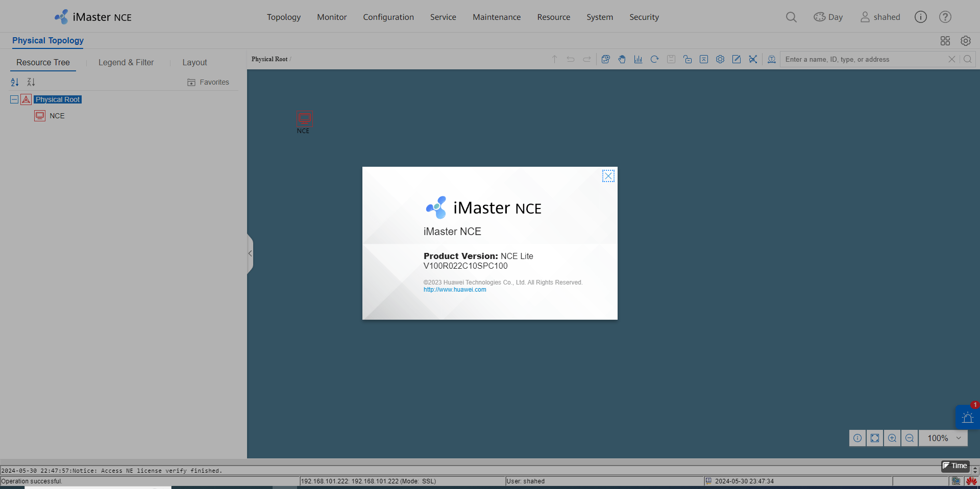Switch to the Resource Tree tab

[x=43, y=62]
